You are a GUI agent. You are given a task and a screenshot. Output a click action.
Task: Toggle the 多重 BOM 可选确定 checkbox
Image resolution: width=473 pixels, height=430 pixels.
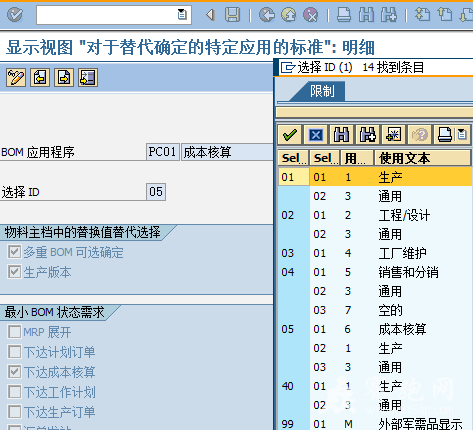(x=14, y=252)
